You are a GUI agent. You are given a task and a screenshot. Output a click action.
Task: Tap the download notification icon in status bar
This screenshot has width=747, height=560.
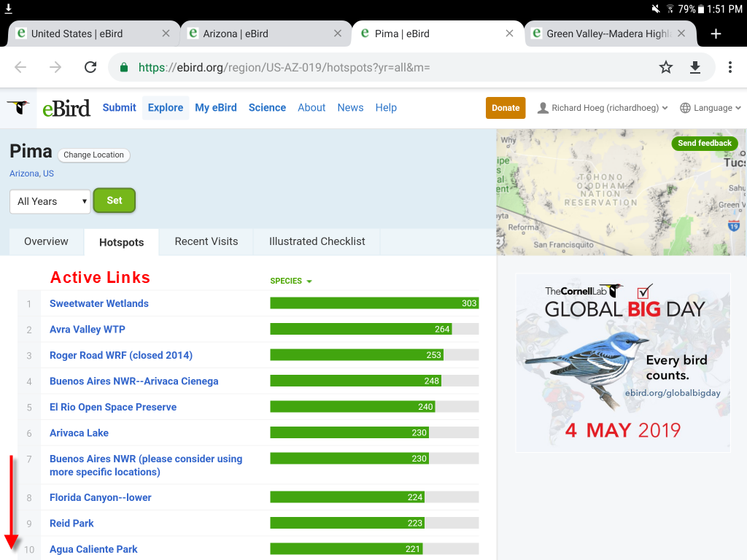[8, 8]
